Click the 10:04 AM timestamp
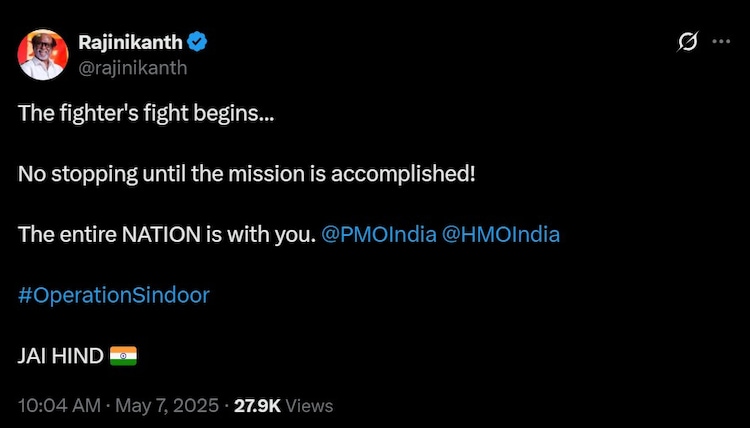This screenshot has height=428, width=750. (60, 406)
